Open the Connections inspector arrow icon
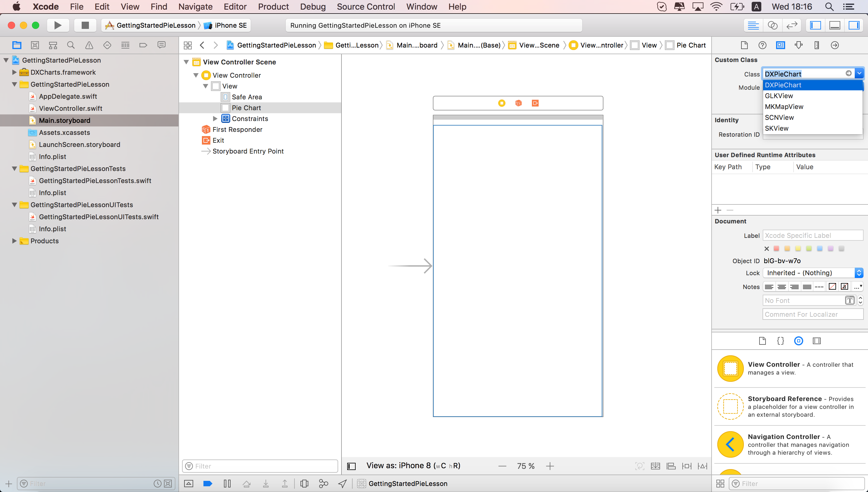 835,45
